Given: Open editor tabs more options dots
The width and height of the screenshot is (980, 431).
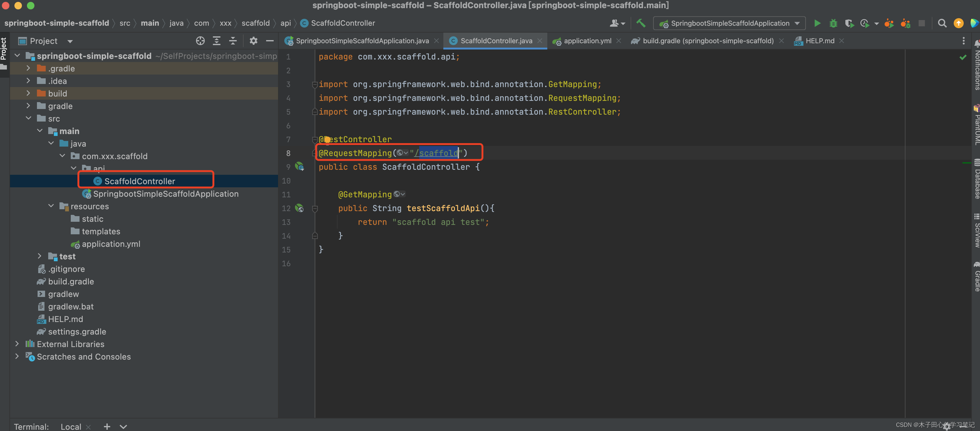Looking at the screenshot, I should click(x=963, y=41).
